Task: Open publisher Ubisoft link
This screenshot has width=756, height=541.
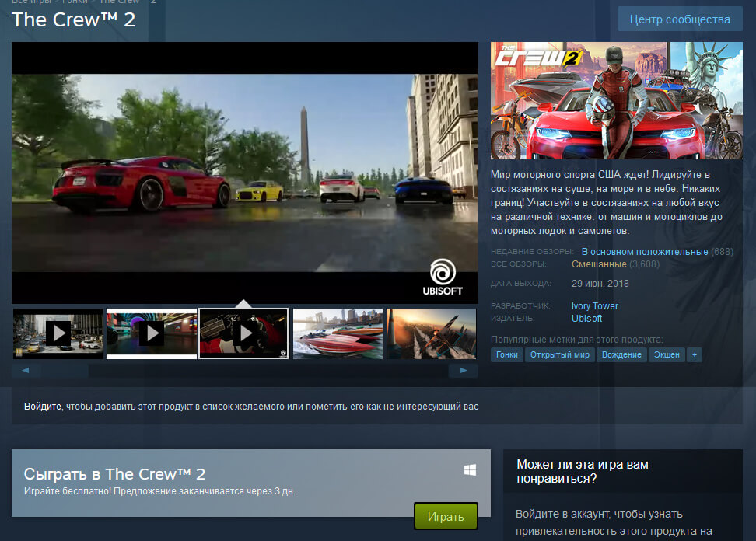Action: tap(586, 319)
